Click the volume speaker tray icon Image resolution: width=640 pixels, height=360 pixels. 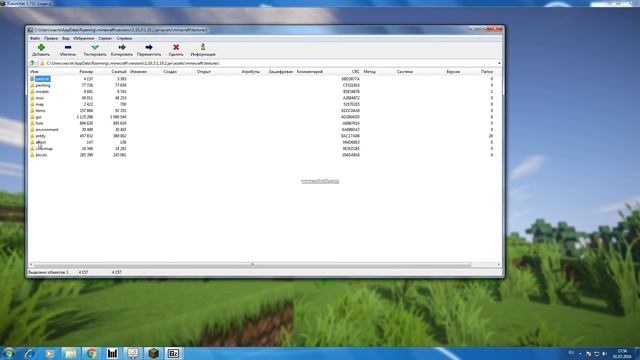coord(604,353)
